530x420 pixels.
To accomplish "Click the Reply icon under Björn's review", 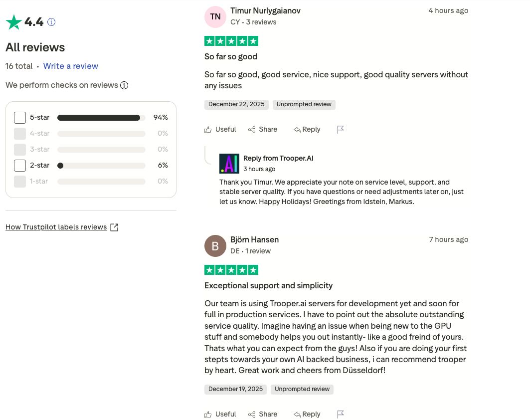I will 297,414.
